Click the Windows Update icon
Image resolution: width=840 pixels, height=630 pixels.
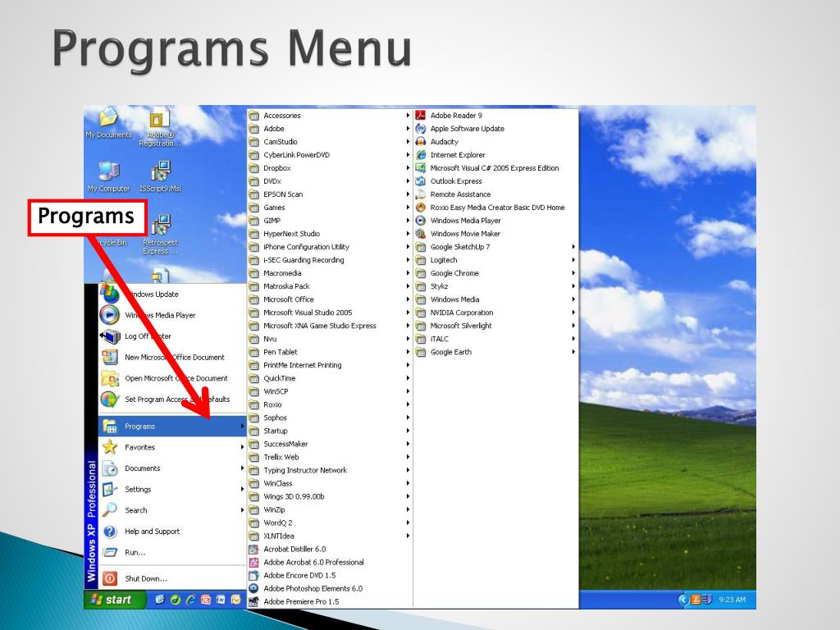pos(110,294)
